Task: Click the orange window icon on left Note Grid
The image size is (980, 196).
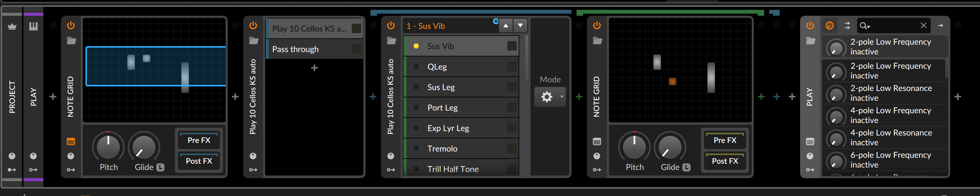Action: [71, 142]
